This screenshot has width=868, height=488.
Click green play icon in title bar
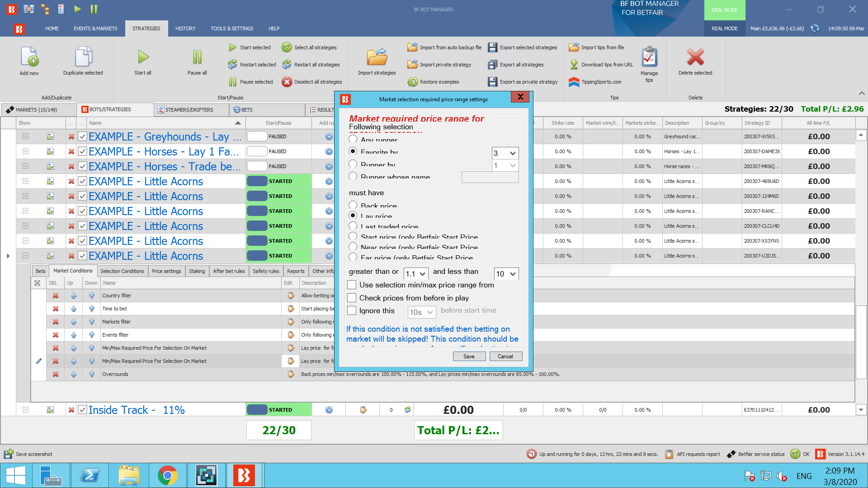click(x=77, y=9)
